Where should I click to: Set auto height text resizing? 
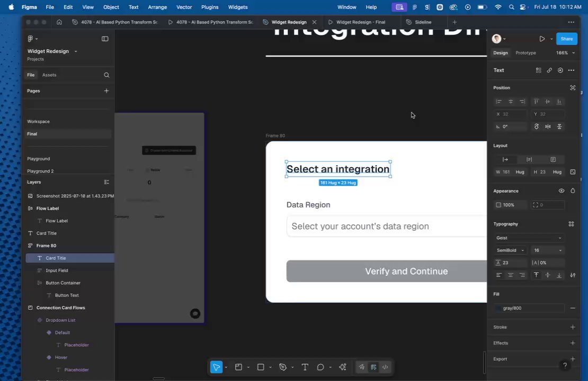click(529, 160)
